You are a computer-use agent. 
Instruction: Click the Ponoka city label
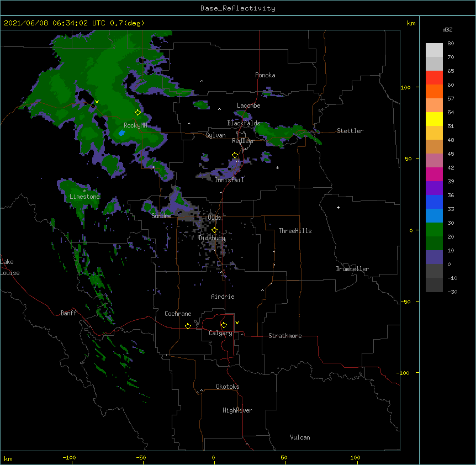(265, 75)
